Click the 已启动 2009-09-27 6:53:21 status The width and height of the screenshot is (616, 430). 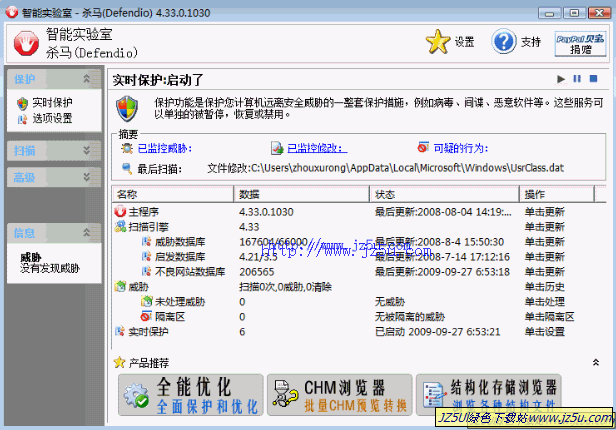pyautogui.click(x=438, y=332)
